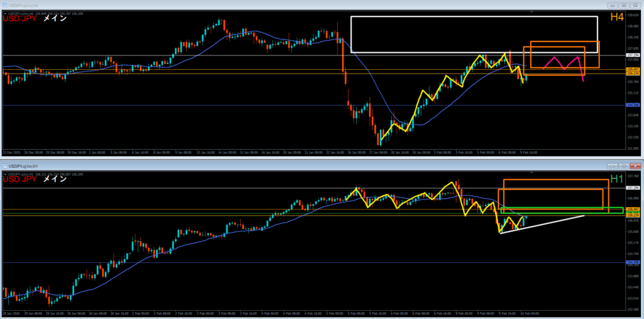The width and height of the screenshot is (644, 319).
Task: Click the 151.905 value on H4 price scale
Action: [x=633, y=148]
